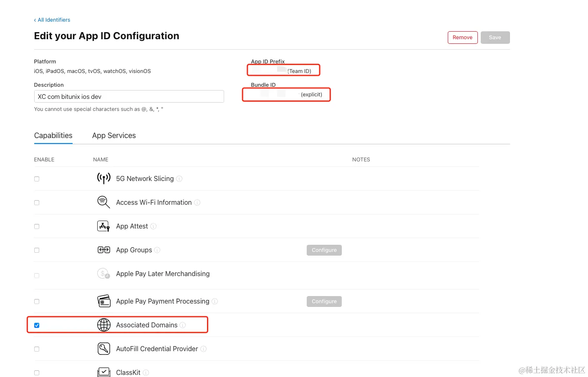The width and height of the screenshot is (588, 377).
Task: Switch to the App Services tab
Action: [114, 135]
